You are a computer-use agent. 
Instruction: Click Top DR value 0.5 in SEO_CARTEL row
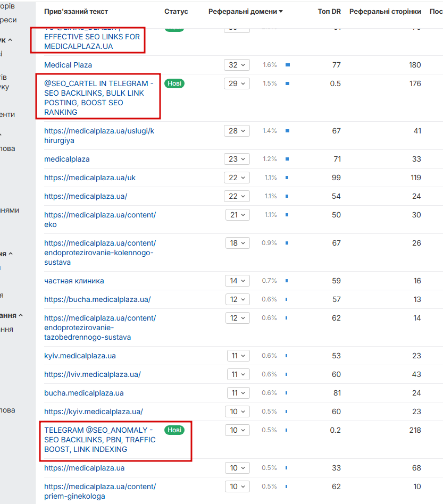(x=335, y=83)
